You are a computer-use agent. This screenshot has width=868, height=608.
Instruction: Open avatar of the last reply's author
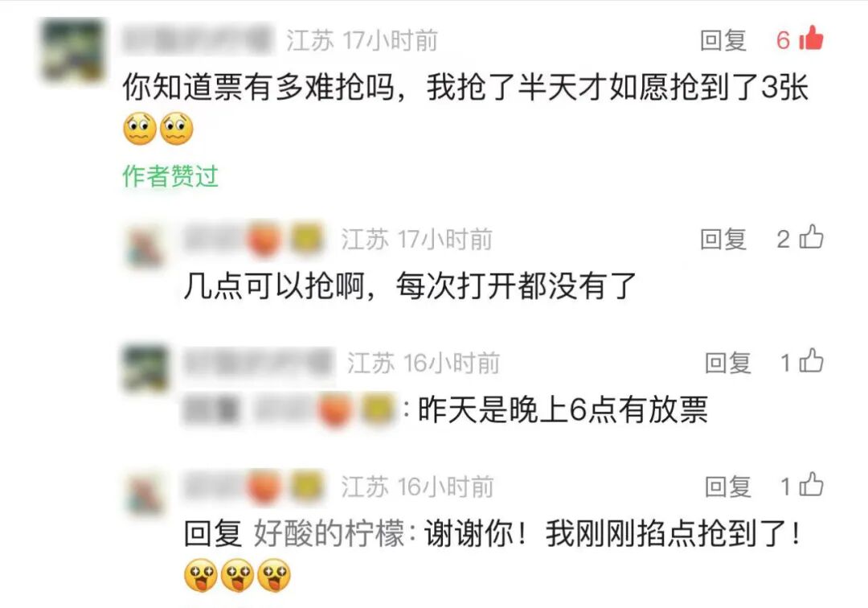[145, 493]
